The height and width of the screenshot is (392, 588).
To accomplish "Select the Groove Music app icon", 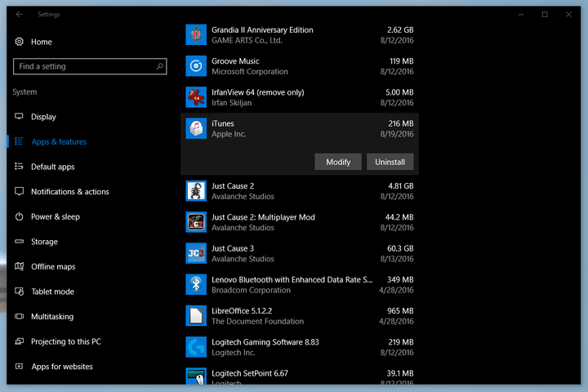I will 196,66.
